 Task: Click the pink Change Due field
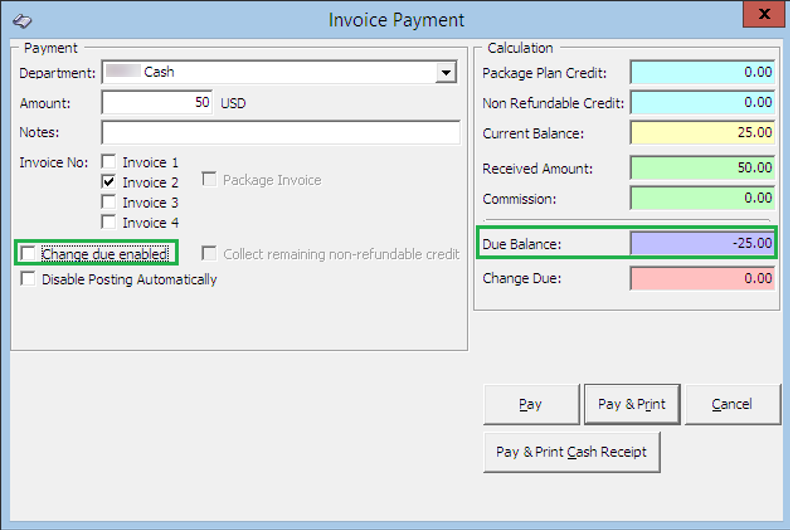[702, 279]
